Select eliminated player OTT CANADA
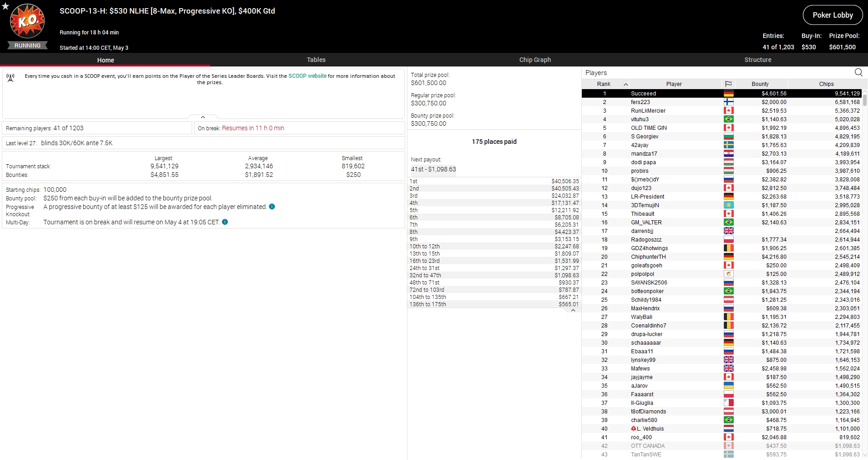Image resolution: width=868 pixels, height=460 pixels. click(722, 446)
